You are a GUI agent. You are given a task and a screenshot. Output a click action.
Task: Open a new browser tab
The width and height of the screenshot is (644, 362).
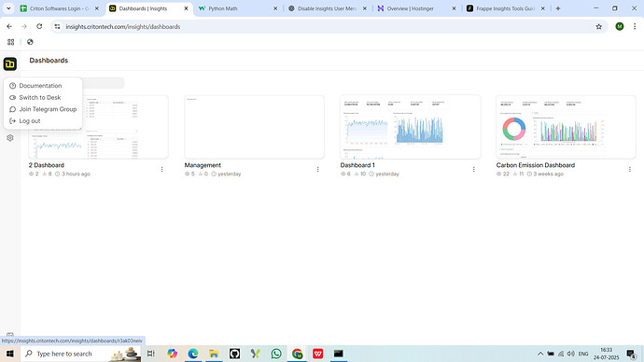[x=558, y=8]
